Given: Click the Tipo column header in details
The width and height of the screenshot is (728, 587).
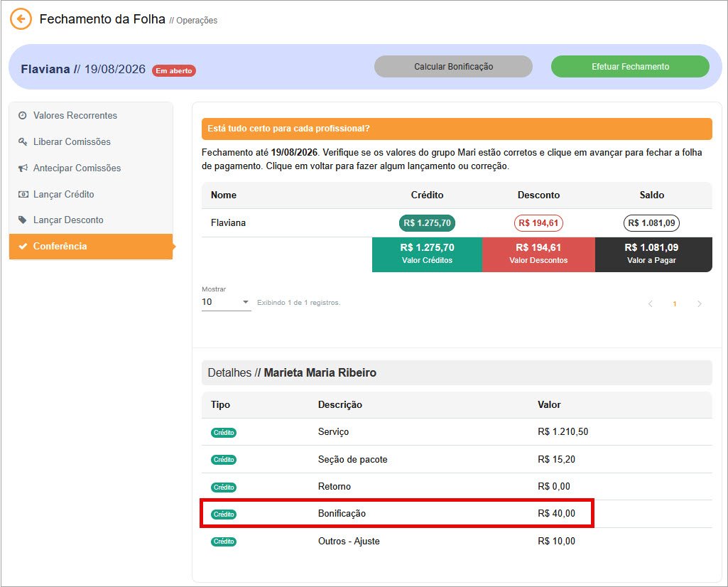Looking at the screenshot, I should (x=220, y=404).
